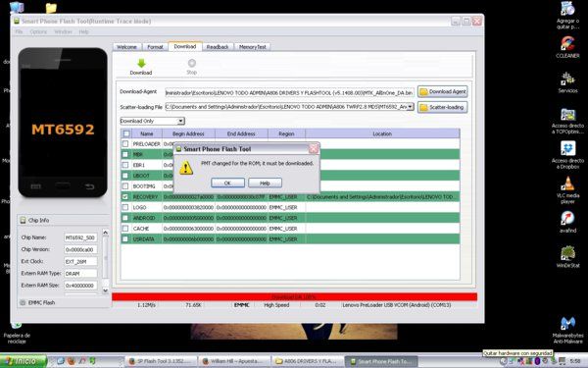Open the File menu

click(x=19, y=32)
